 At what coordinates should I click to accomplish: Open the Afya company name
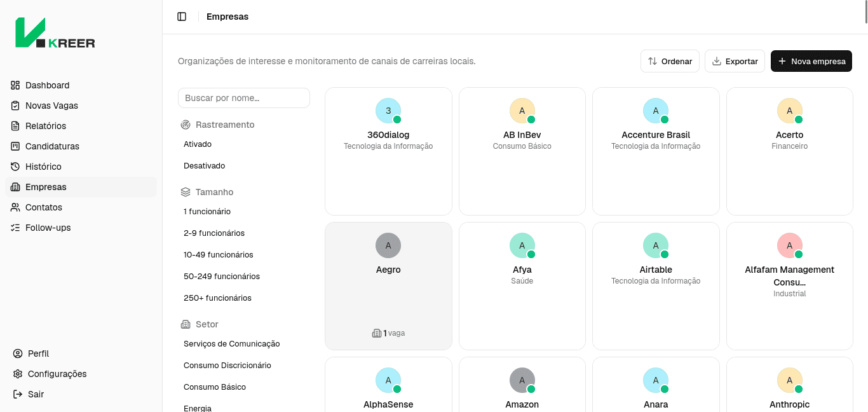point(522,270)
